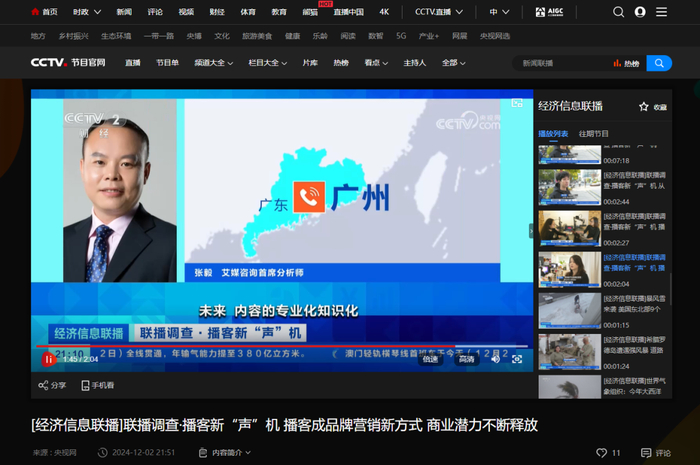Open the search magnifier in top bar
This screenshot has height=465, width=700.
[618, 12]
